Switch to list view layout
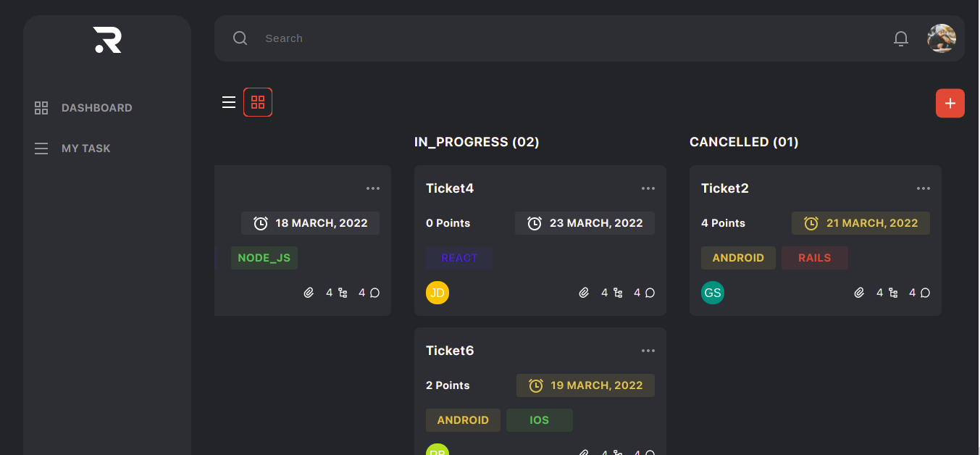980x455 pixels. 229,102
